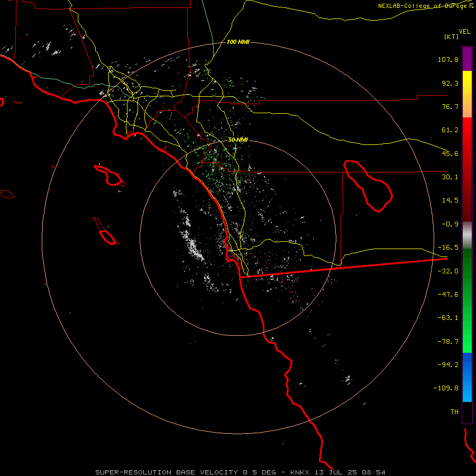Viewport: 476px width, 476px height.
Task: Pick the purple band on velocity scale
Action: click(x=467, y=59)
